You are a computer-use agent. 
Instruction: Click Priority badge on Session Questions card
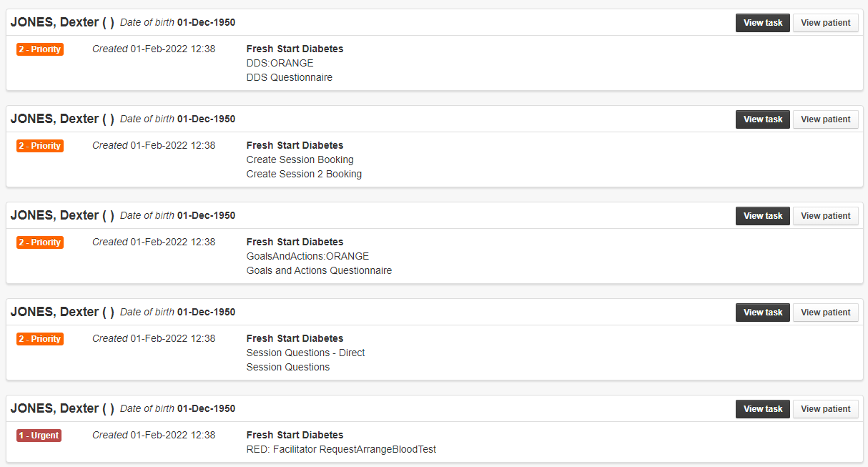(x=40, y=339)
